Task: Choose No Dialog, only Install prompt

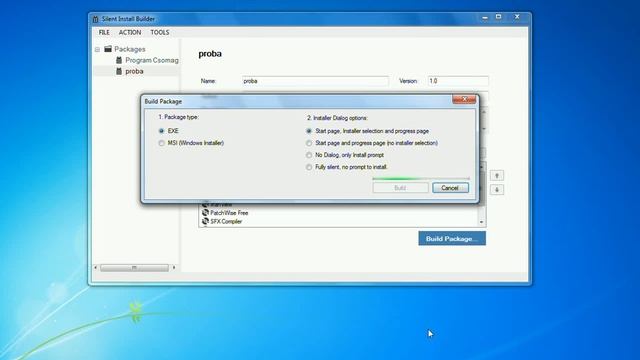Action: click(x=309, y=155)
